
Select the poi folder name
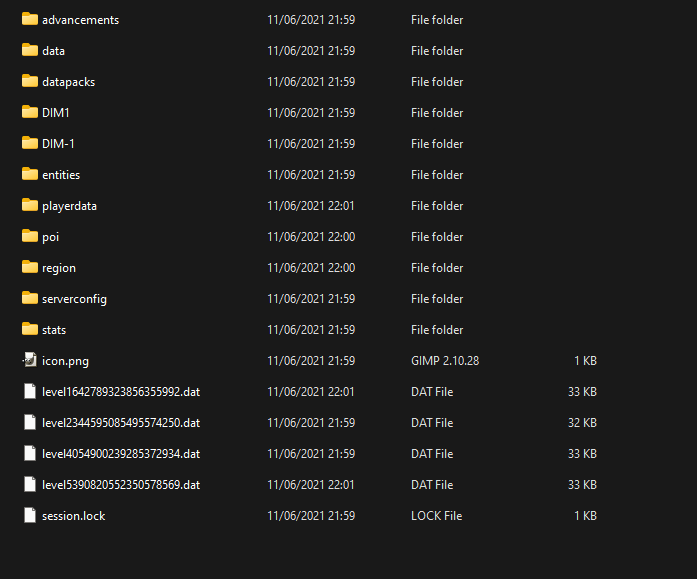pos(51,237)
